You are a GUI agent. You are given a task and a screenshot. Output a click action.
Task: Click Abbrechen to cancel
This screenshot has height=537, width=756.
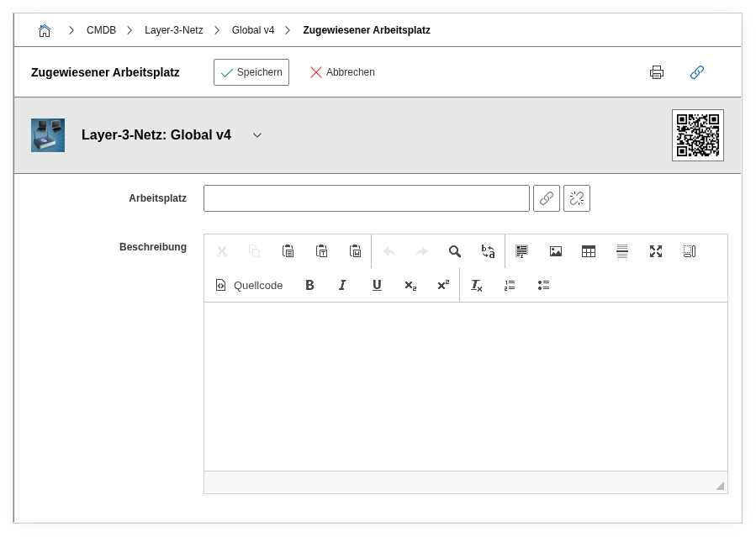click(342, 72)
